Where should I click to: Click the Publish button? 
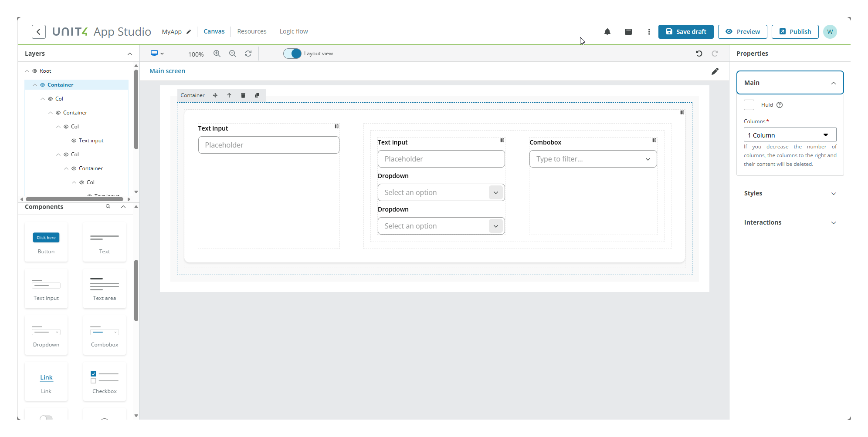coord(795,32)
